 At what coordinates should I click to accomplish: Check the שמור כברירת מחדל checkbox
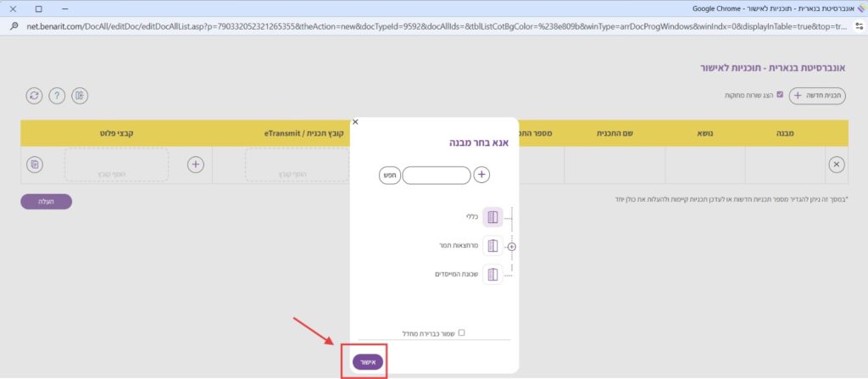pos(462,333)
